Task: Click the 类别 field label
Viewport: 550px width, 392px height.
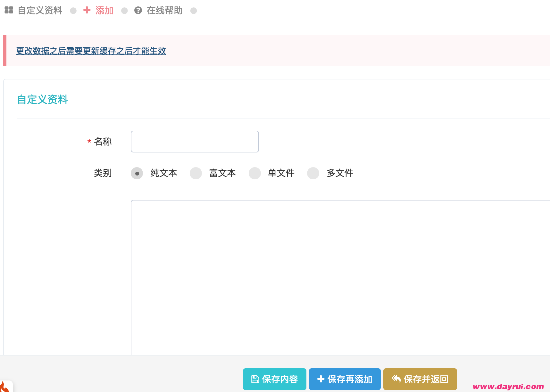Action: pyautogui.click(x=103, y=173)
